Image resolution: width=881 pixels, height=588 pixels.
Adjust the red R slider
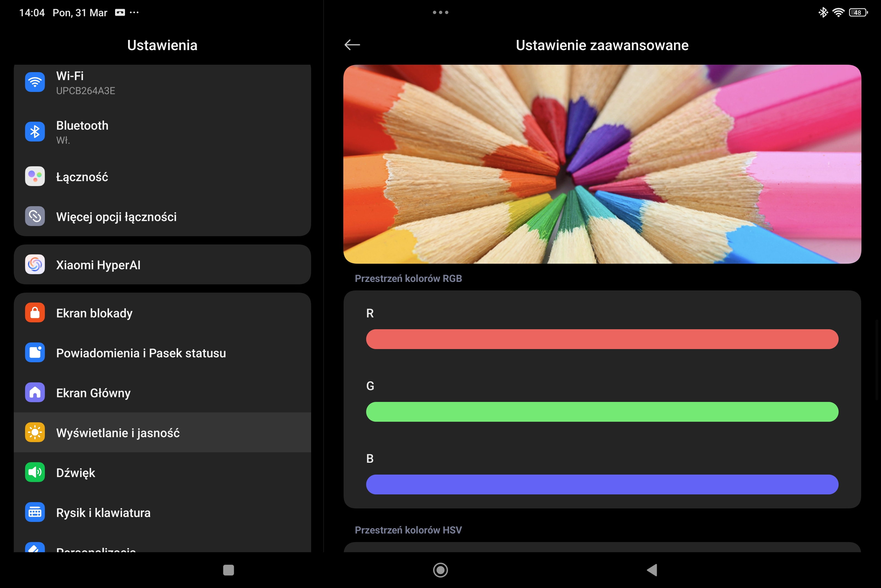602,339
